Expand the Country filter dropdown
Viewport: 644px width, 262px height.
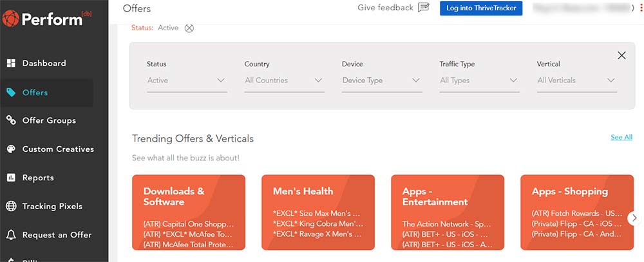click(x=284, y=80)
